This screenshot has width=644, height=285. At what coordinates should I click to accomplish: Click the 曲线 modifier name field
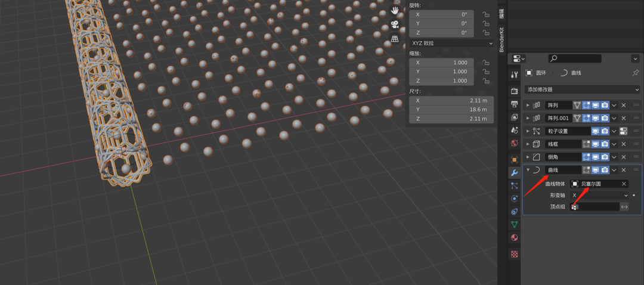[x=563, y=170]
